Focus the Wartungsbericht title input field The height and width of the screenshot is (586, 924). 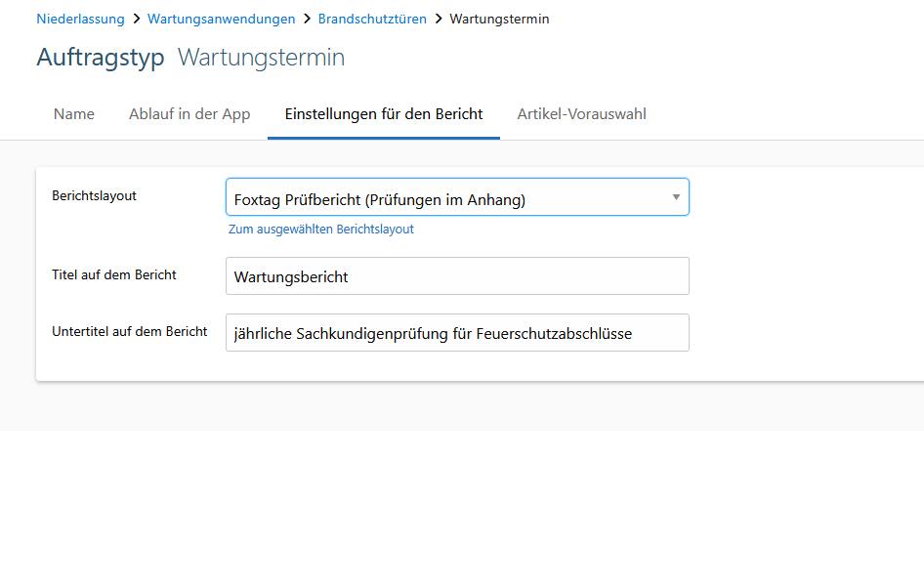click(457, 276)
